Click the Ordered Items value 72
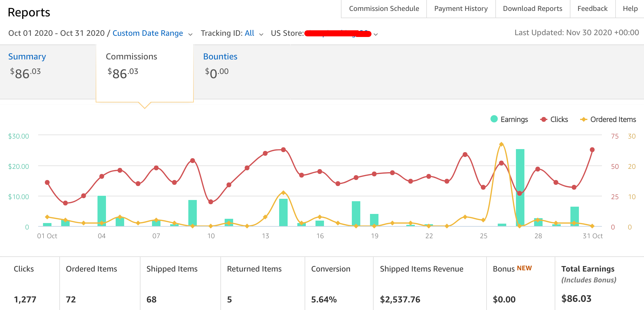Image resolution: width=644 pixels, height=310 pixels. [71, 299]
